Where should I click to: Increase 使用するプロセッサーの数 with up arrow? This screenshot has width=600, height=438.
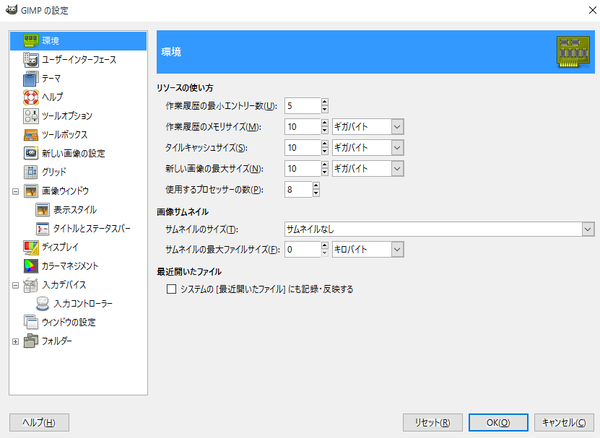coord(316,186)
